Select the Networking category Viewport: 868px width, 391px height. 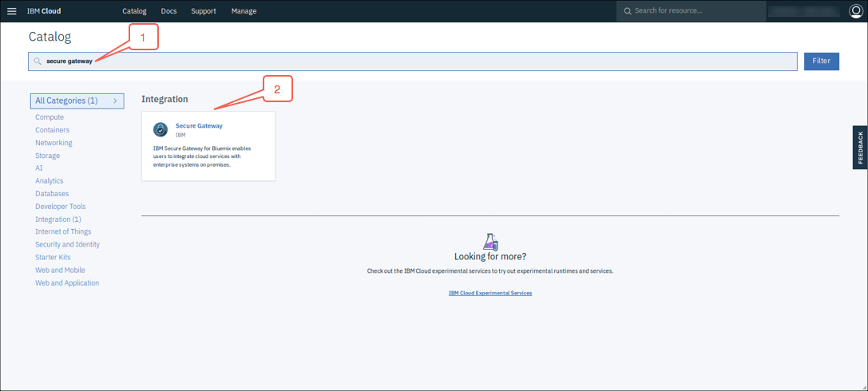[x=54, y=143]
